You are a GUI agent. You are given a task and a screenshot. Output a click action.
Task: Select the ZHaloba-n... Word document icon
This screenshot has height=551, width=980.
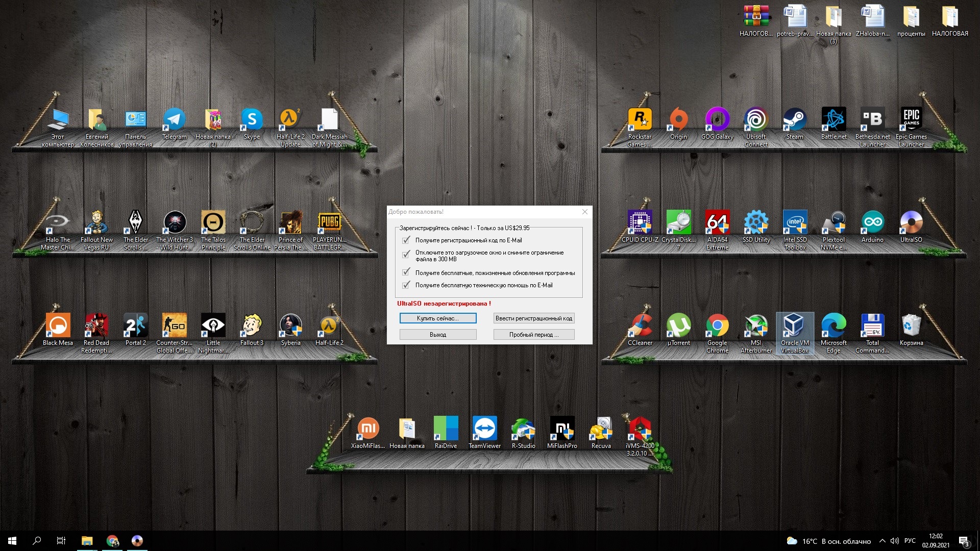click(873, 21)
